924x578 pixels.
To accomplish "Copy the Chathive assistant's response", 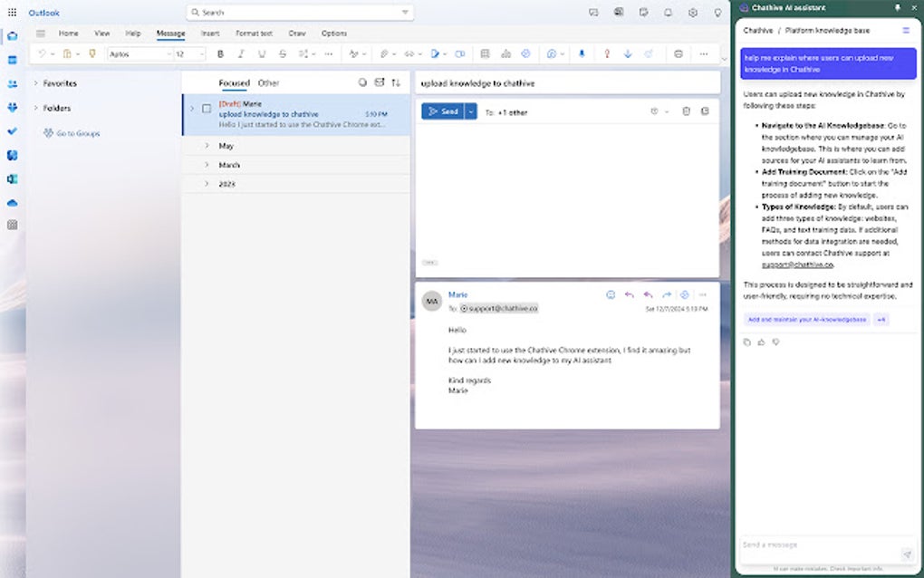I will [747, 342].
